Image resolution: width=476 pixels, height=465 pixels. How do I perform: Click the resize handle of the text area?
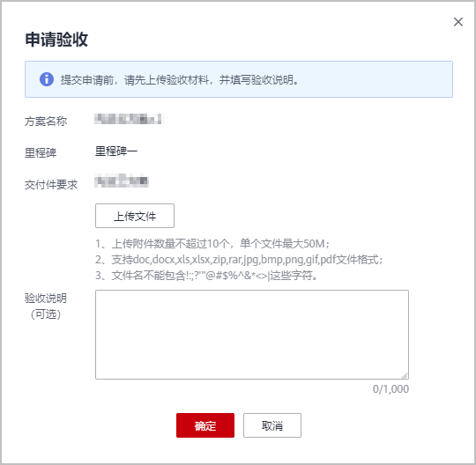405,376
